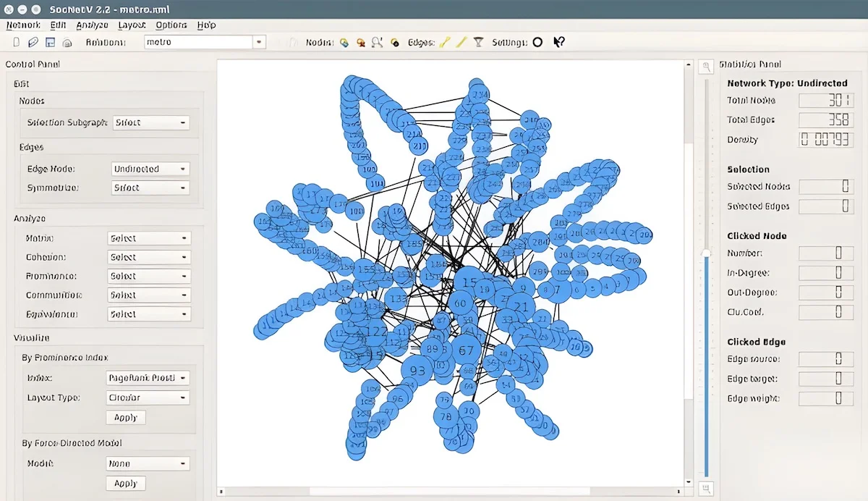Click the print network icon

[67, 43]
